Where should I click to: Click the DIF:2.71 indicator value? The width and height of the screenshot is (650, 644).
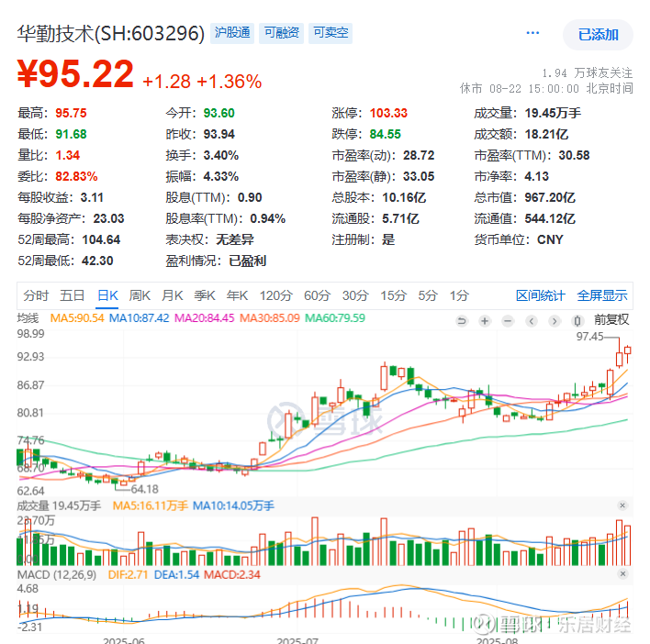coord(128,575)
